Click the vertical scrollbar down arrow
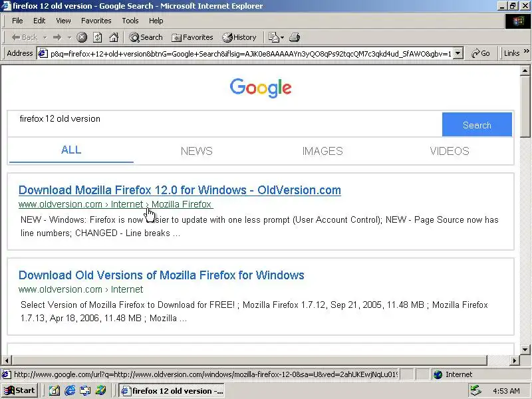This screenshot has height=399, width=532. point(525,350)
